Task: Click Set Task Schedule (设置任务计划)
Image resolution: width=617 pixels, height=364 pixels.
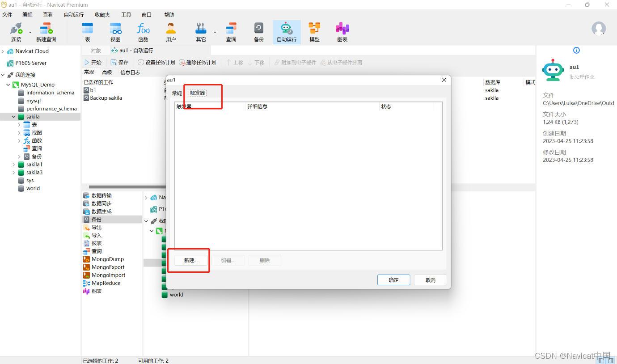Action: pos(156,63)
